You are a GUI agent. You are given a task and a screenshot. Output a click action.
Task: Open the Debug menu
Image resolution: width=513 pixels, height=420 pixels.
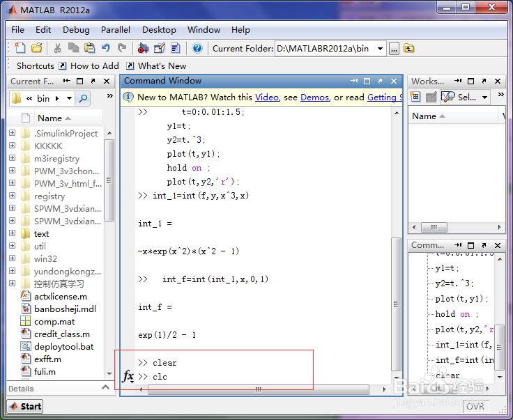(x=76, y=30)
